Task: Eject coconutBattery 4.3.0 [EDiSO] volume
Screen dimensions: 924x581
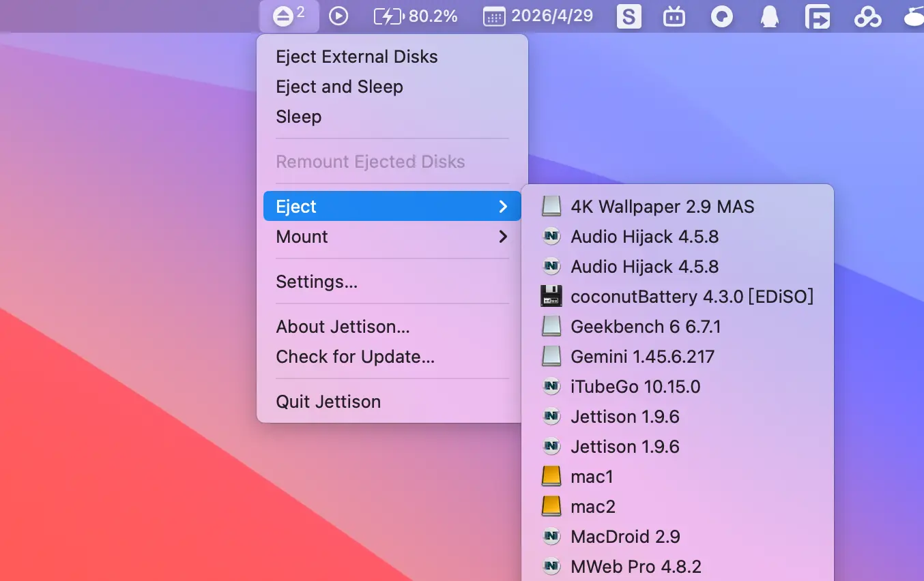Action: click(678, 297)
